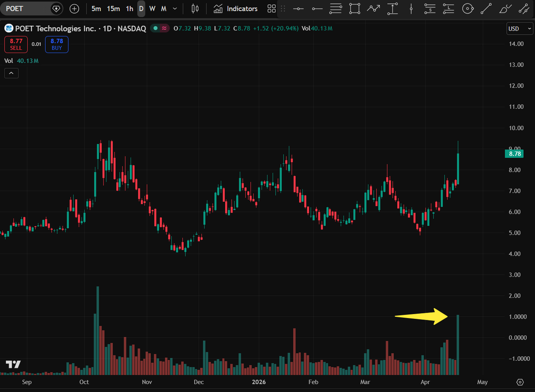The image size is (535, 392).
Task: Expand the timeframe interval dropdown arrow
Action: 175,8
